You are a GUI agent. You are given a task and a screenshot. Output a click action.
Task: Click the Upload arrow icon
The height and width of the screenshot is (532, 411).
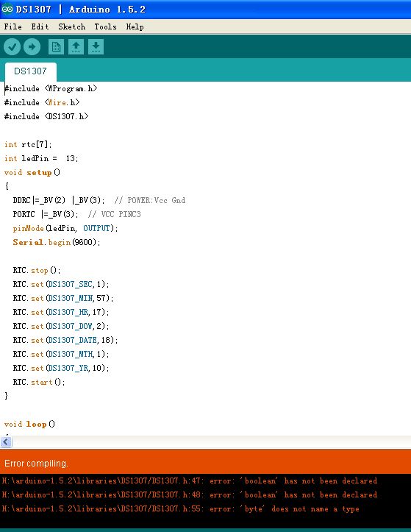(32, 46)
